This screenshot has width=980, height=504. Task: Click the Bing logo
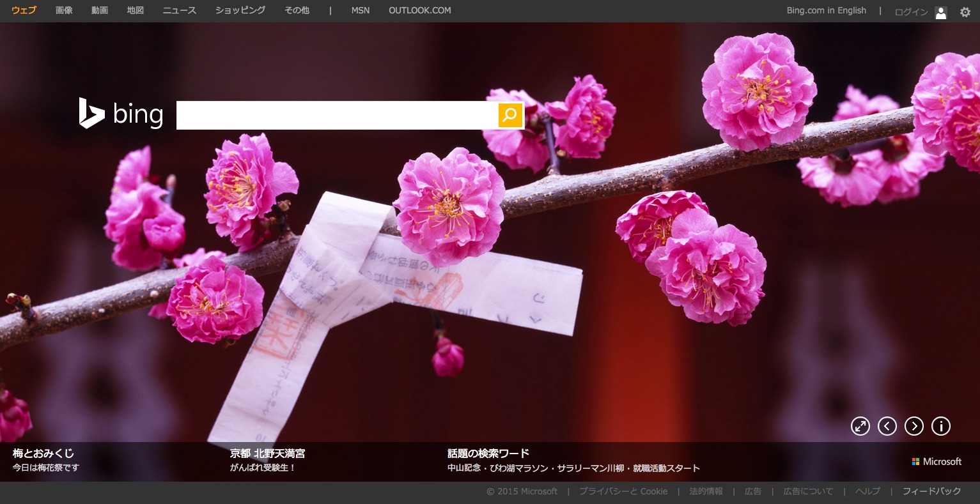point(121,114)
